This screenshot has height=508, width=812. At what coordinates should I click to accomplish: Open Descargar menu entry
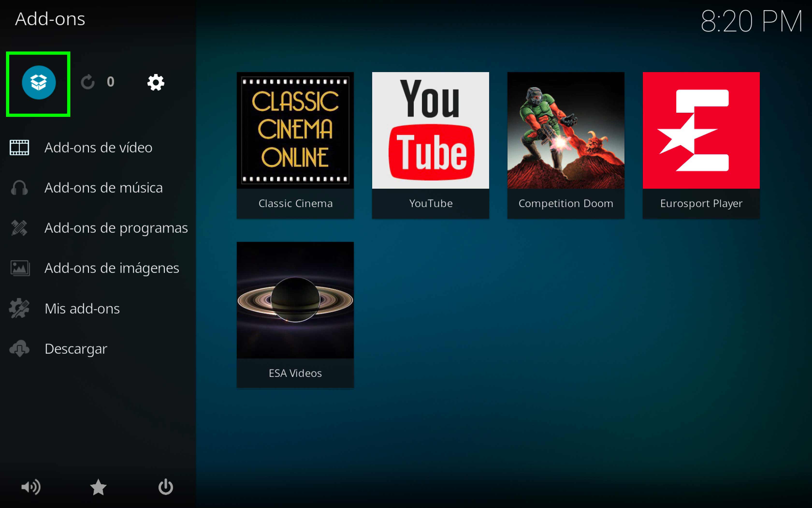[x=98, y=348]
